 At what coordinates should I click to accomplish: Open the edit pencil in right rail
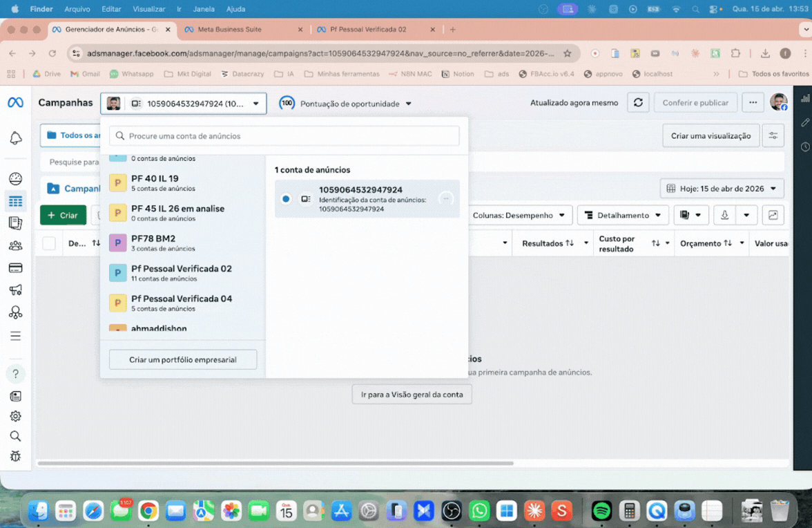805,122
